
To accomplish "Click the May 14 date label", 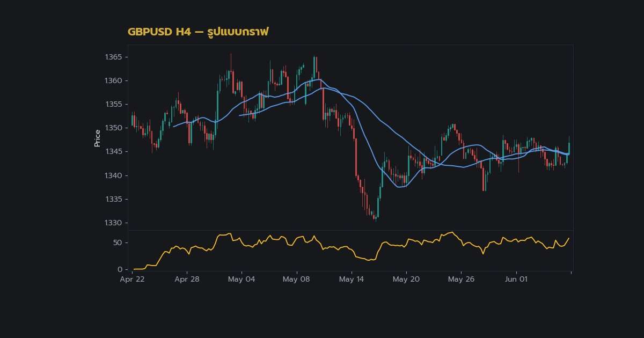I will click(x=352, y=280).
